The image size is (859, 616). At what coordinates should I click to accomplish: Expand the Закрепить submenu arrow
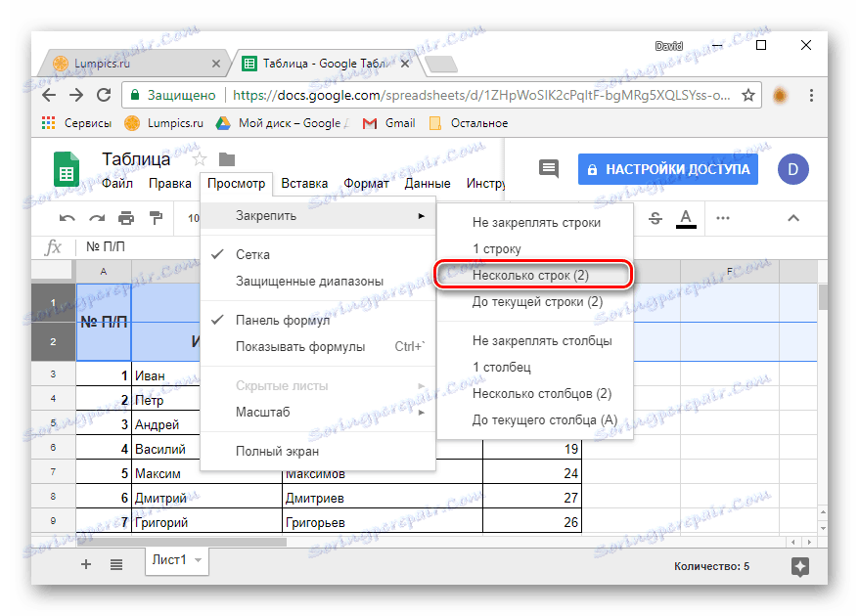(x=423, y=214)
